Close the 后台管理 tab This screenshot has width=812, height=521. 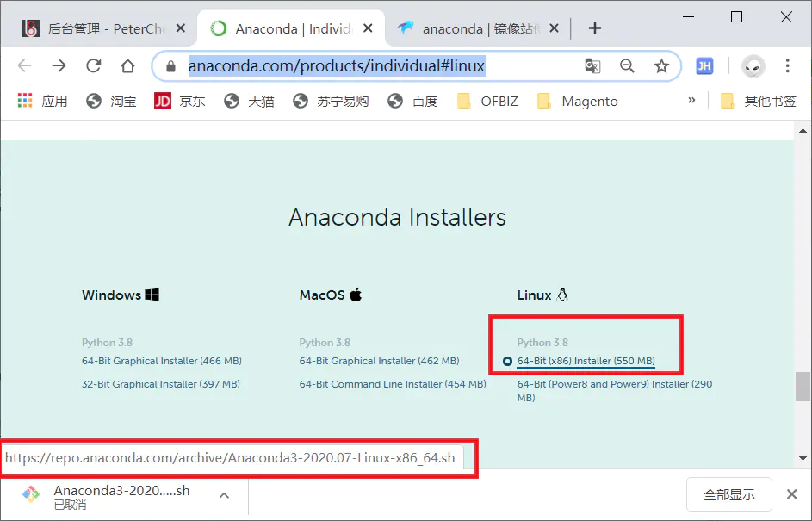(x=181, y=28)
